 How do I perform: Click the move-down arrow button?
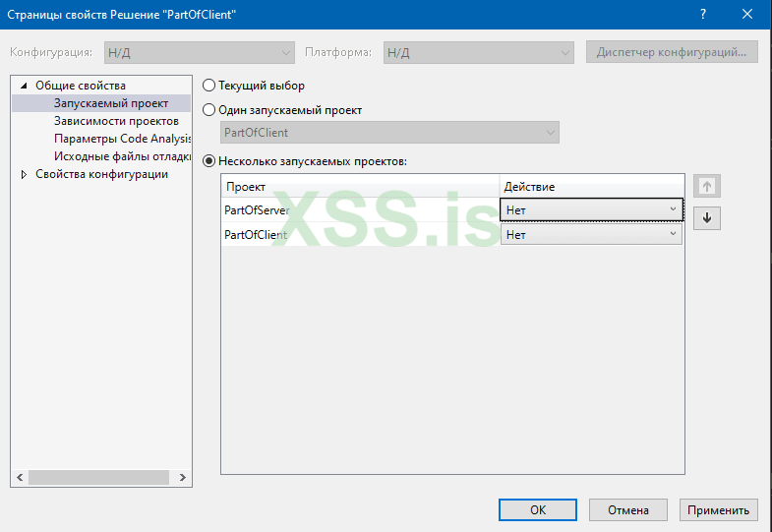tap(707, 218)
